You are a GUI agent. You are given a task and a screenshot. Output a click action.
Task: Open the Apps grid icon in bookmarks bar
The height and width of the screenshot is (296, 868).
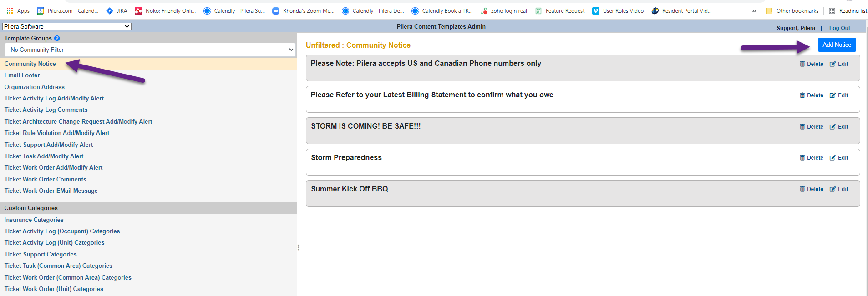tap(10, 10)
